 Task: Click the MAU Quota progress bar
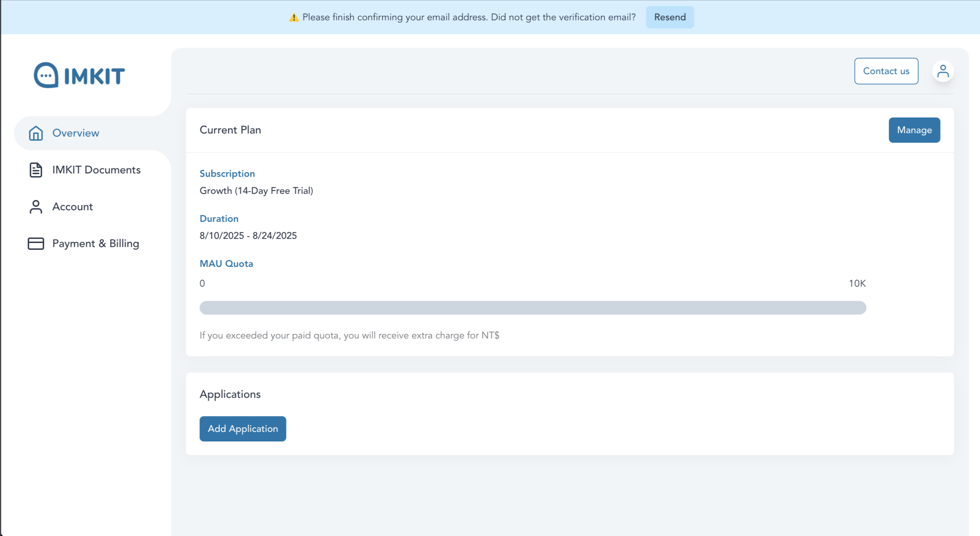click(532, 308)
